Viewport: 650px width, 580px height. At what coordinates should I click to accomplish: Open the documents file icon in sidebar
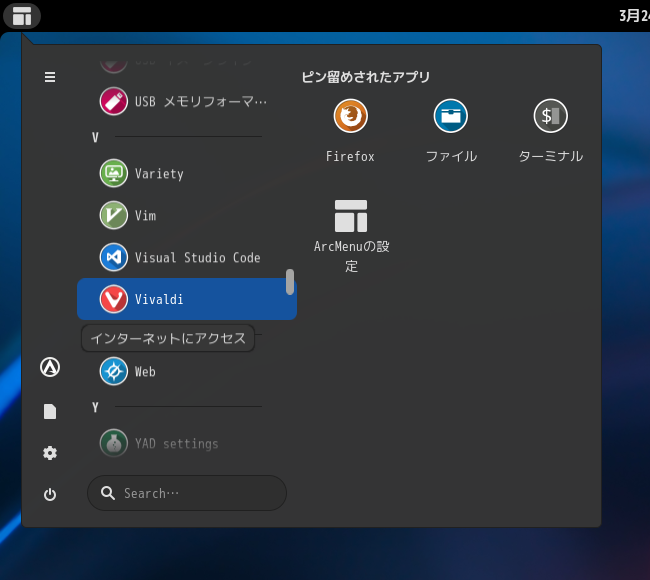(x=50, y=411)
